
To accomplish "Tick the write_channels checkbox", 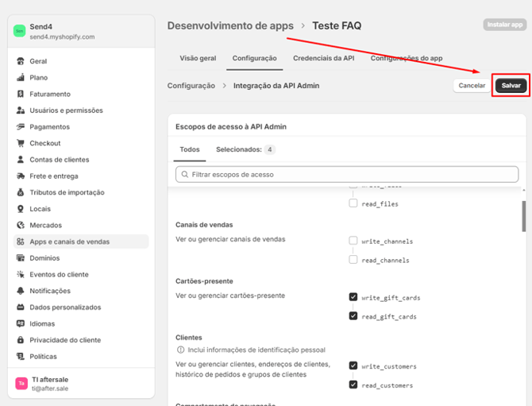I will tap(353, 241).
